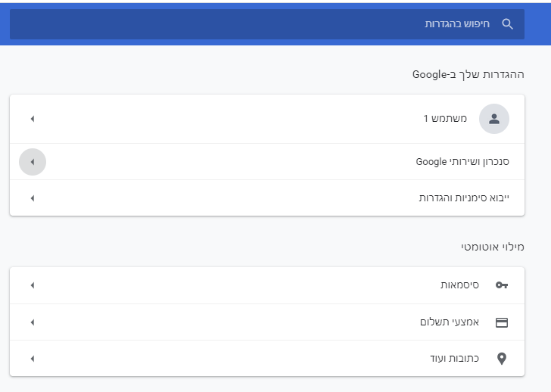
Task: Open 'אמצעי תשלום' payment methods
Action: coord(449,322)
